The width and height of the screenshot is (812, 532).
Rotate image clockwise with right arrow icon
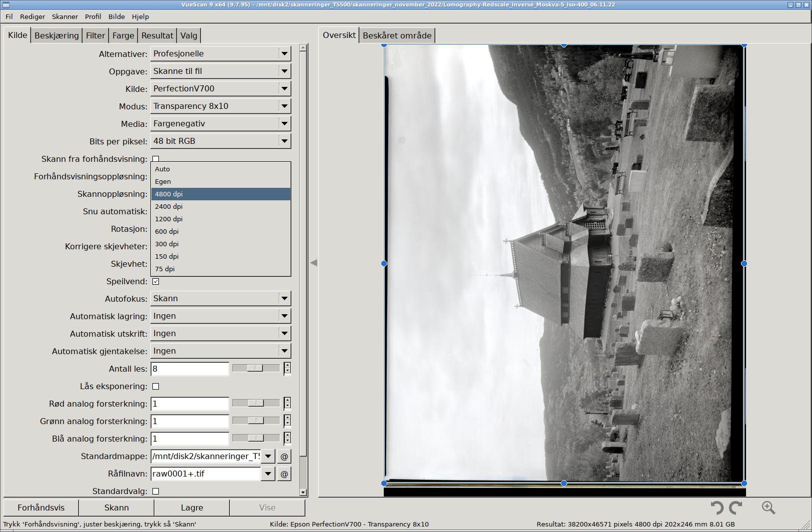(736, 508)
